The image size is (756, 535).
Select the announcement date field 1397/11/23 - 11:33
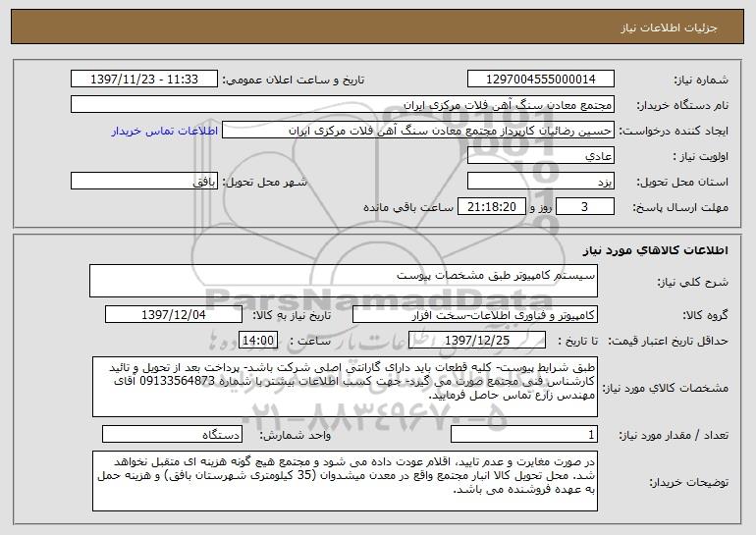pyautogui.click(x=144, y=80)
